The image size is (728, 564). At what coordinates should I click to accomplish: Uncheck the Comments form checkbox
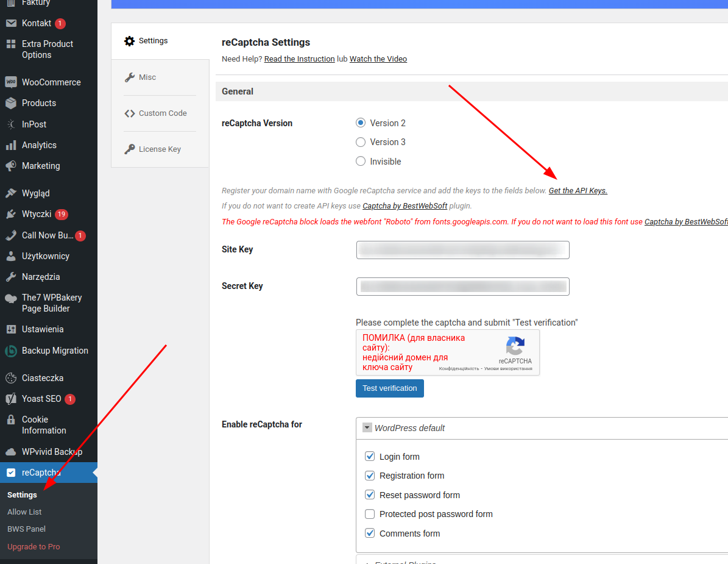[370, 534]
